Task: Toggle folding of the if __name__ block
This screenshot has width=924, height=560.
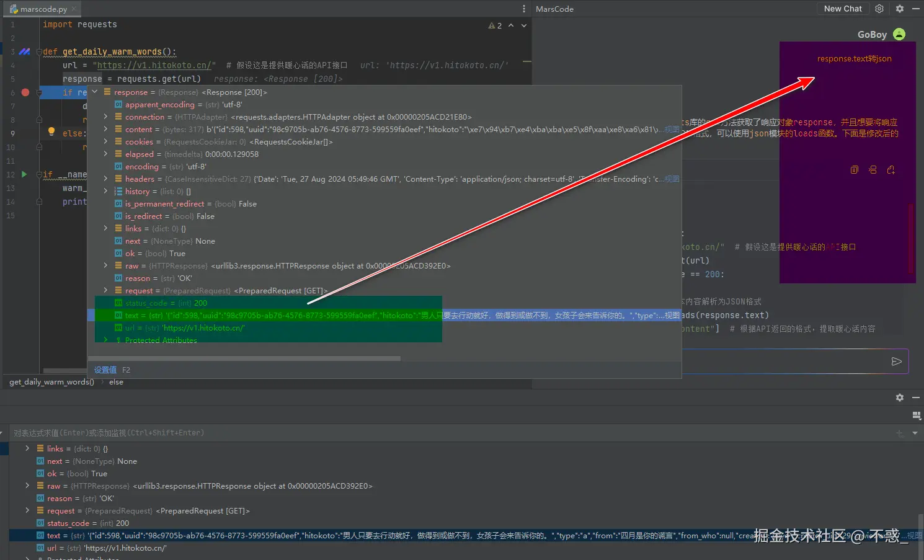Action: click(38, 174)
